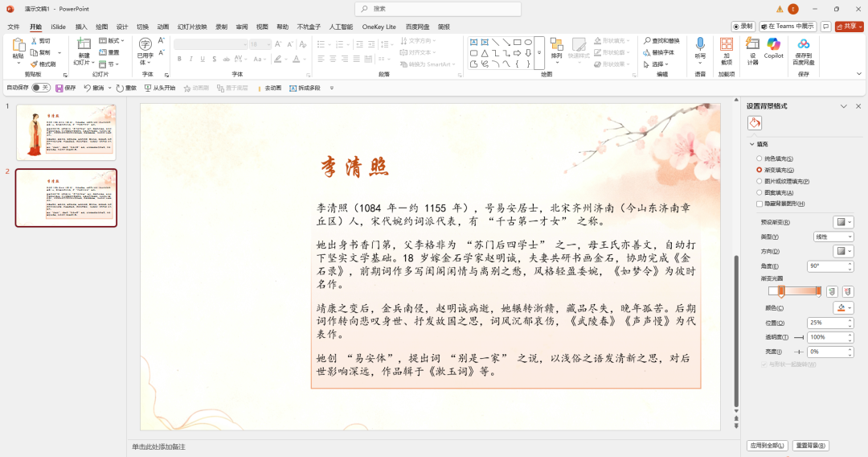Switch to the Insert (插入) tab
The image size is (868, 457).
pos(81,27)
